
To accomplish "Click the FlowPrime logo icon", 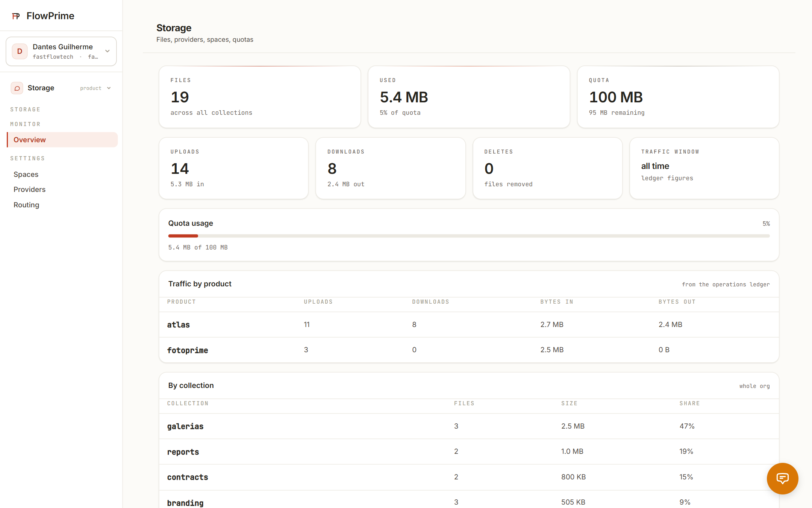I will point(16,16).
